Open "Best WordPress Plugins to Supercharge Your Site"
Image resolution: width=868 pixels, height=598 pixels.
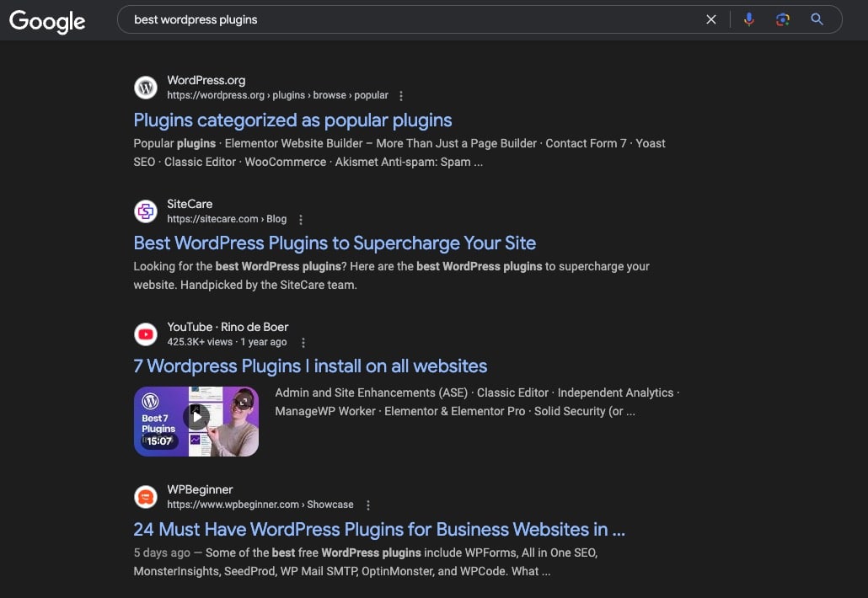335,243
